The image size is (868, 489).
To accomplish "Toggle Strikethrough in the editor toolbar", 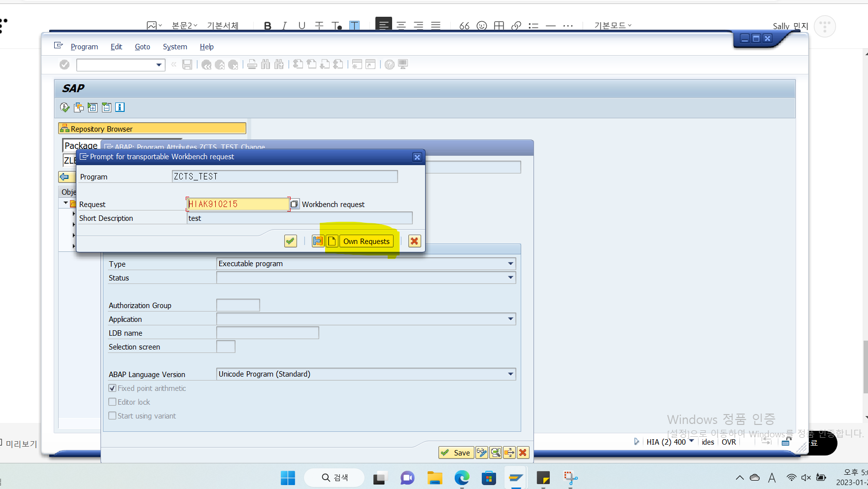I will pyautogui.click(x=319, y=26).
